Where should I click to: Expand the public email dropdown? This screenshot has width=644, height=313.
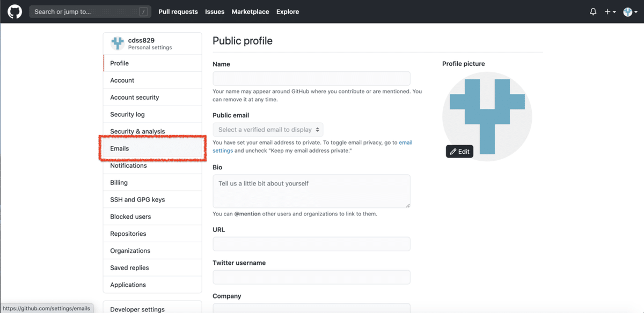268,130
